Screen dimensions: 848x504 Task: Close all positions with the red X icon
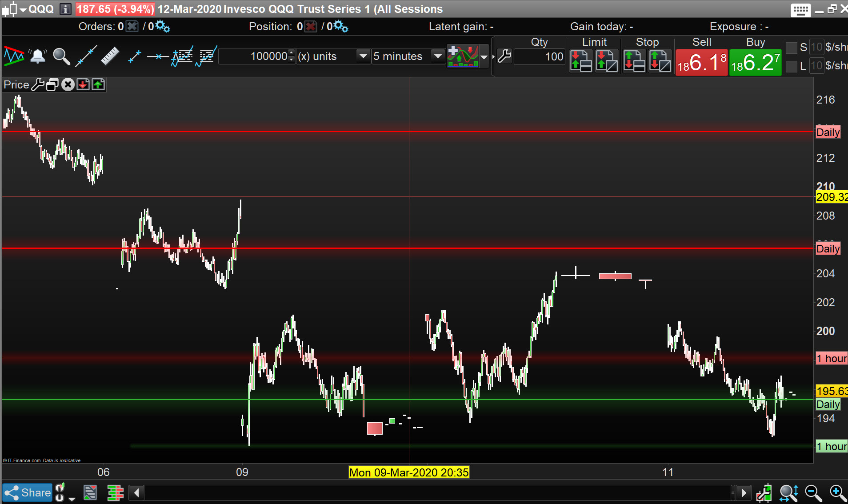(x=311, y=27)
